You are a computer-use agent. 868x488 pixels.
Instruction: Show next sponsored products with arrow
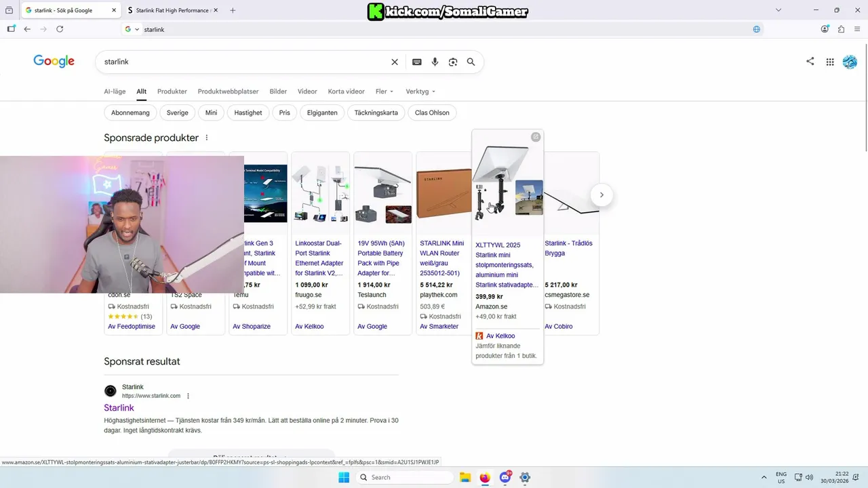601,195
